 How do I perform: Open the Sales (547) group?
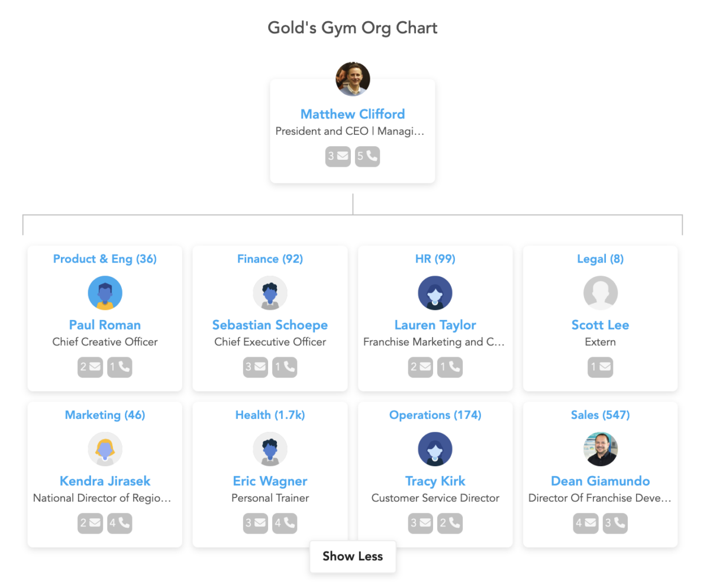tap(600, 415)
